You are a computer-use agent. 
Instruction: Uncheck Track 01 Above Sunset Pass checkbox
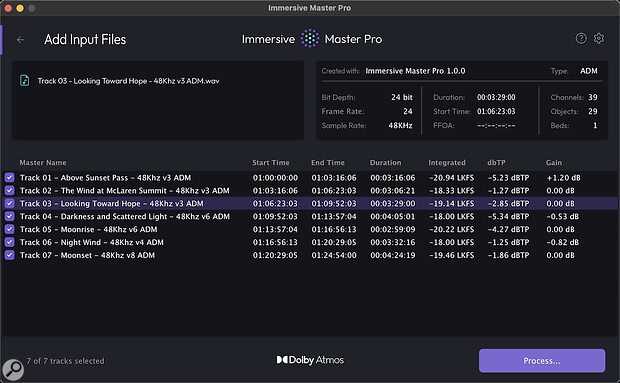pos(9,177)
